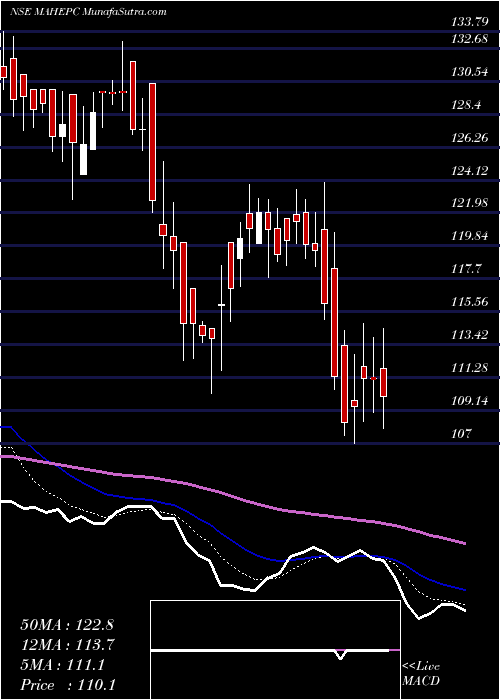
Task: Click inside the MACD indicator box
Action: click(275, 650)
